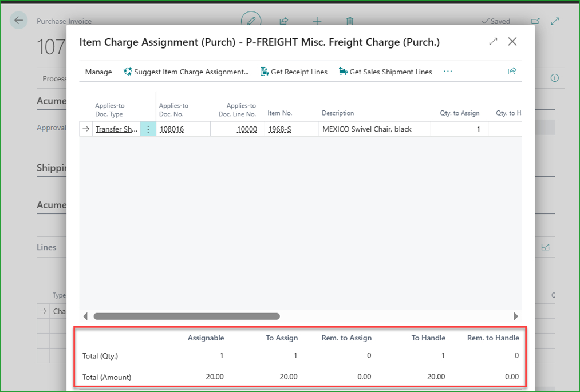
Task: Click Rem. to Handle amount 0.00
Action: [x=511, y=377]
